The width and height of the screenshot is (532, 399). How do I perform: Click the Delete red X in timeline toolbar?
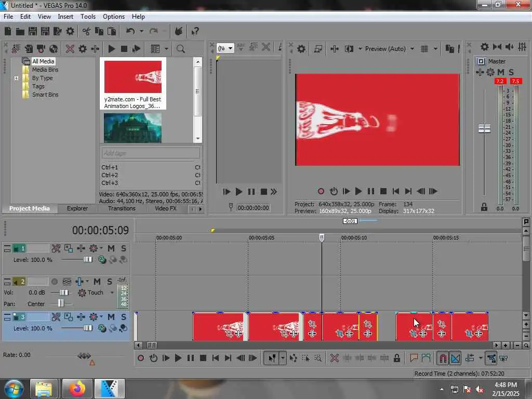click(334, 358)
